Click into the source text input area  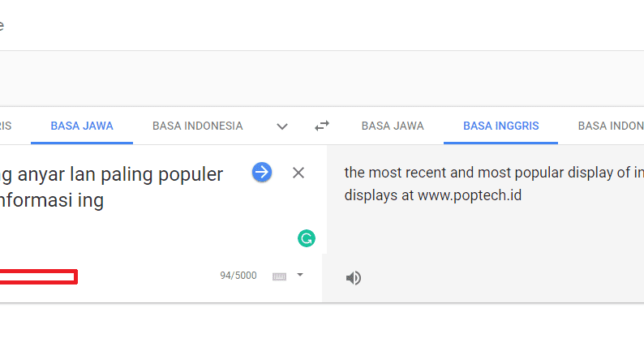pyautogui.click(x=122, y=227)
